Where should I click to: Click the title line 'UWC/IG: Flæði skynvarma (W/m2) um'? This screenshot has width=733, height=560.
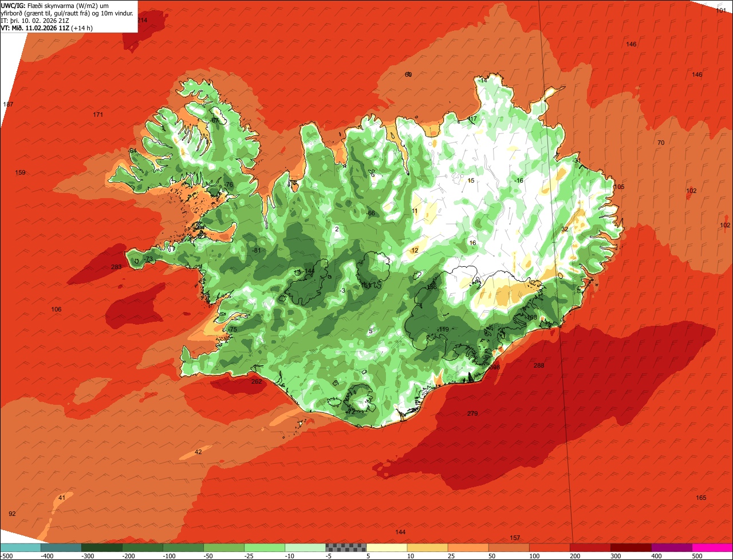55,5
